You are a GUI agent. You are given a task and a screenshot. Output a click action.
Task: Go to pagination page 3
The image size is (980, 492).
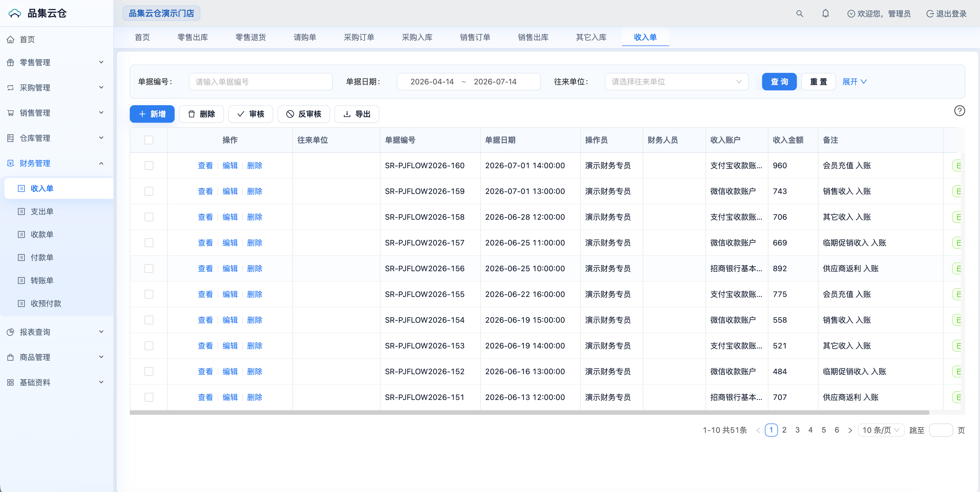pos(797,430)
